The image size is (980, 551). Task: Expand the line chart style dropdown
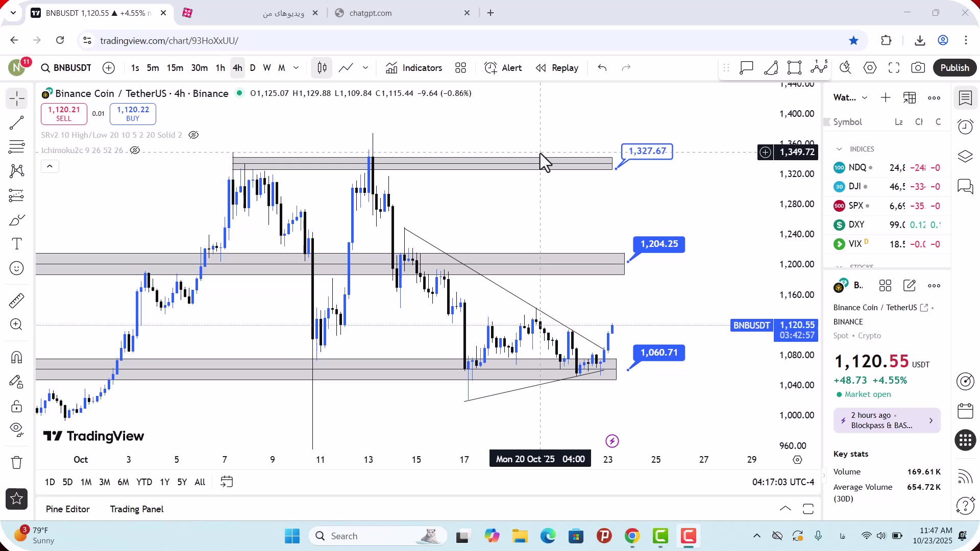pyautogui.click(x=365, y=68)
